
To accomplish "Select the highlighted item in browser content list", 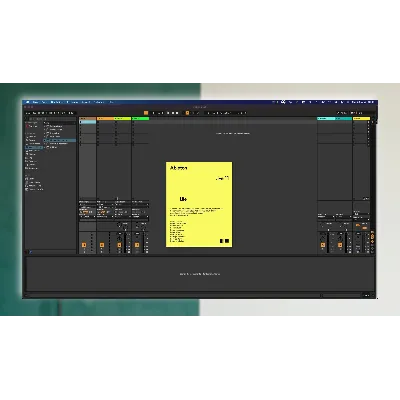I will [60, 140].
